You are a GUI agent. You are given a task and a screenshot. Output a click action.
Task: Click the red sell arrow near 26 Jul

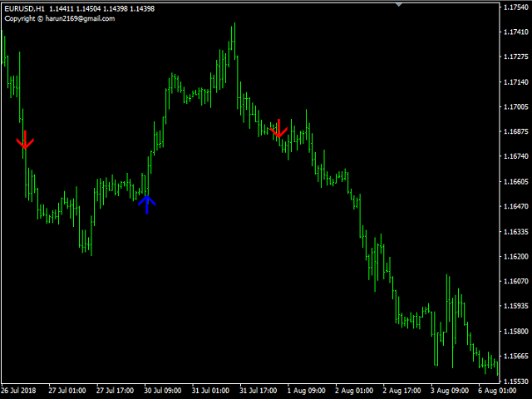click(x=25, y=140)
